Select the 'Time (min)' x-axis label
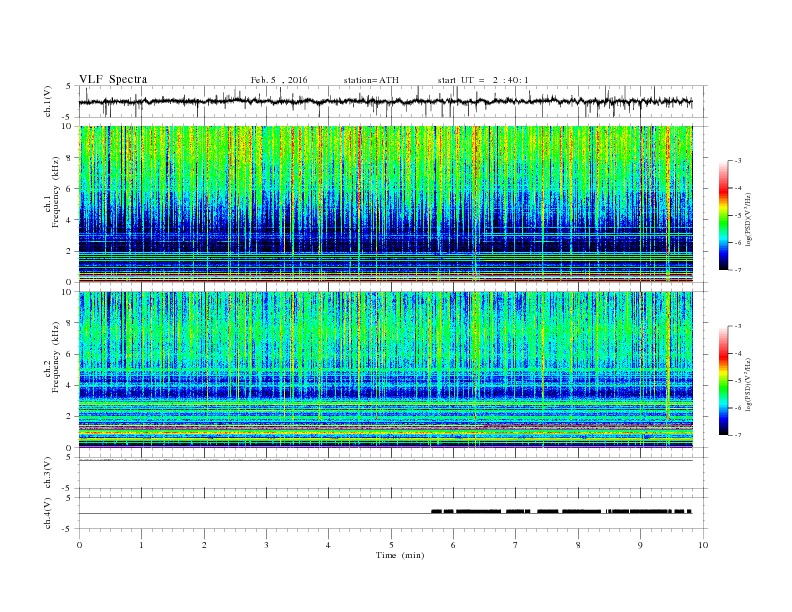This screenshot has height=612, width=792. point(400,555)
